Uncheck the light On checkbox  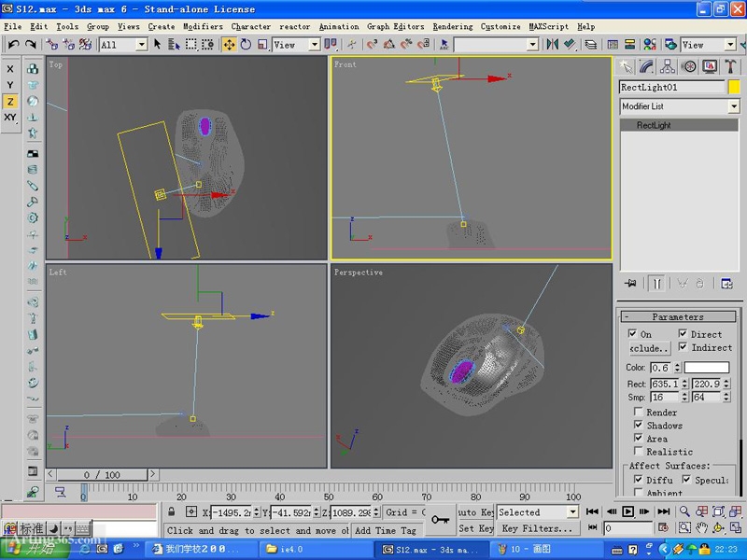coord(632,333)
